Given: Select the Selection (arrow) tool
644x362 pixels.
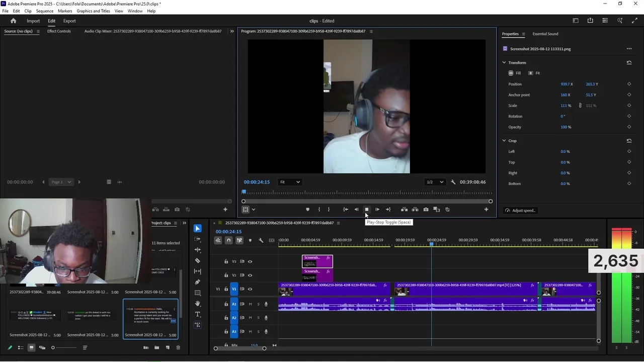Looking at the screenshot, I should [x=197, y=228].
